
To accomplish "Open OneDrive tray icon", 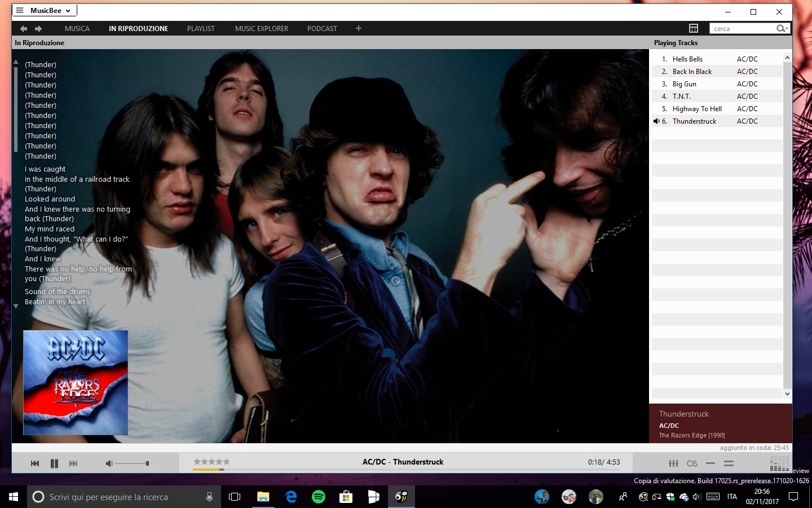I will point(684,497).
